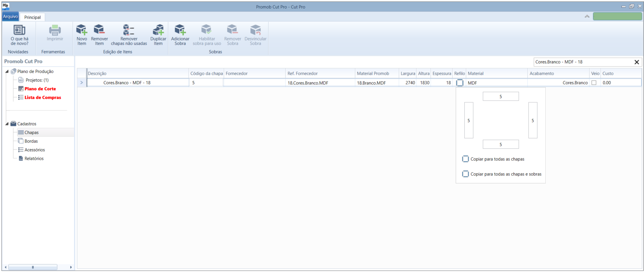Clear the search filter with the X
Image resolution: width=644 pixels, height=272 pixels.
click(637, 62)
